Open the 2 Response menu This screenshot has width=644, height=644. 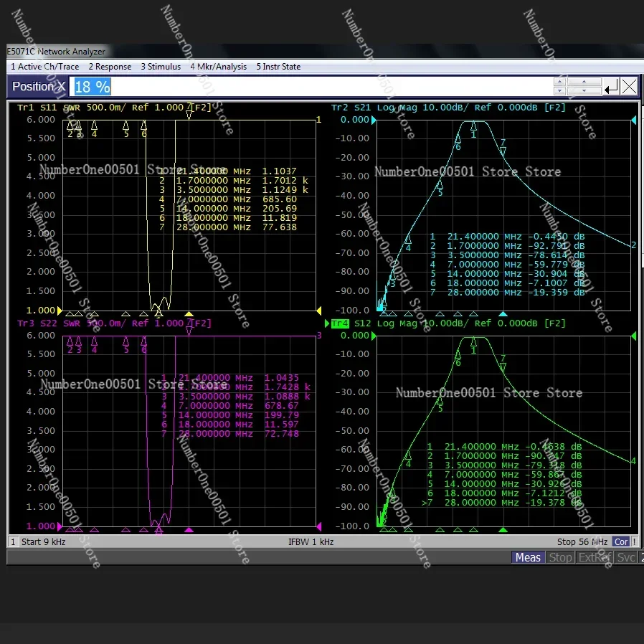coord(110,67)
